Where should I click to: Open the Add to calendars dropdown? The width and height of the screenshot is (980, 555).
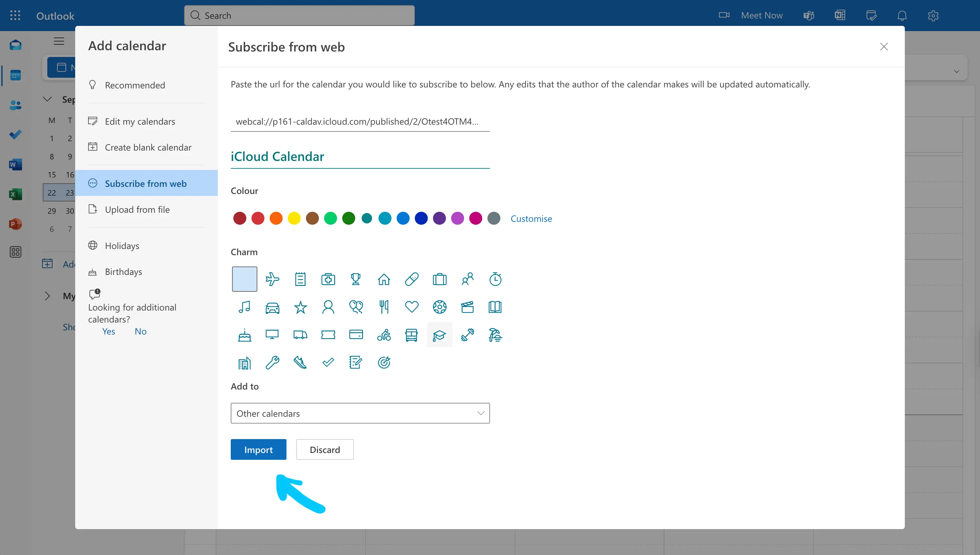click(x=360, y=413)
